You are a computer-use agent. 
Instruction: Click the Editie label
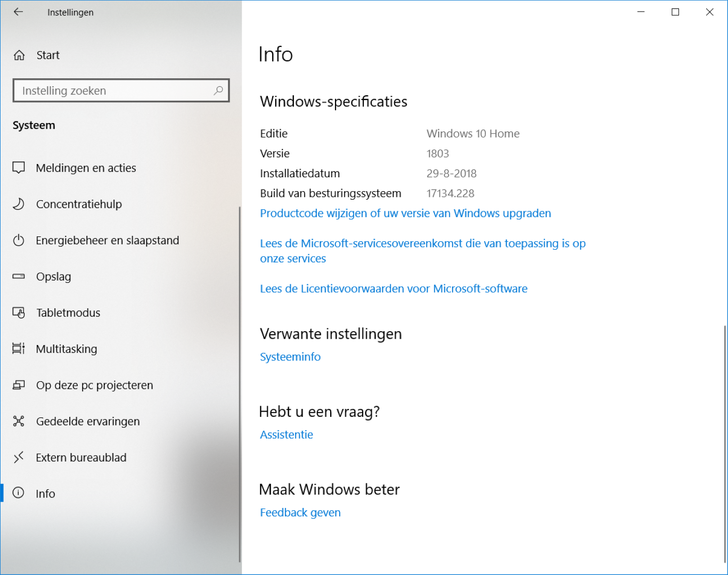point(274,134)
